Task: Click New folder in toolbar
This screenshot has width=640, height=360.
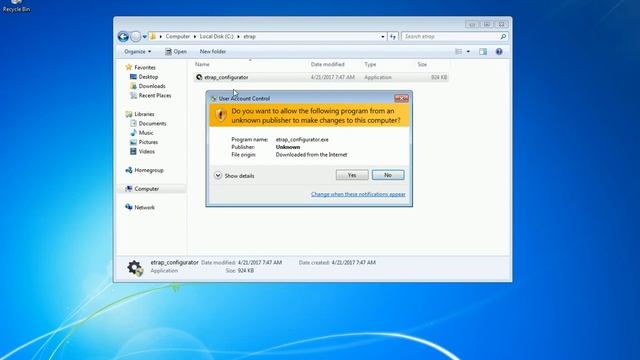Action: pyautogui.click(x=213, y=51)
